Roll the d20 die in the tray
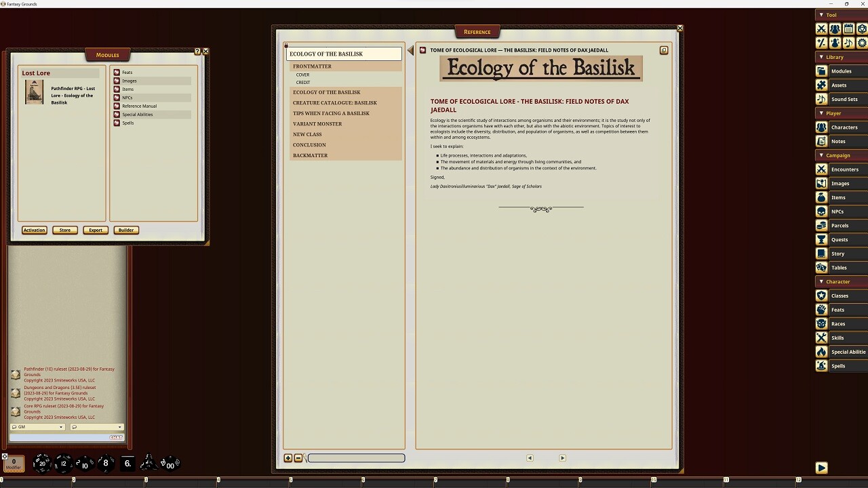Viewport: 868px width, 488px height. (43, 464)
